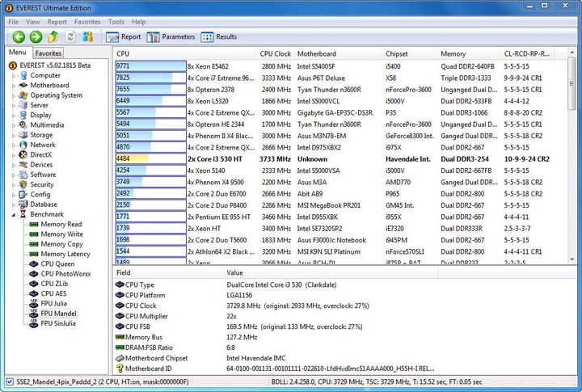Click the Benchmark hourglass icon

pyautogui.click(x=23, y=214)
